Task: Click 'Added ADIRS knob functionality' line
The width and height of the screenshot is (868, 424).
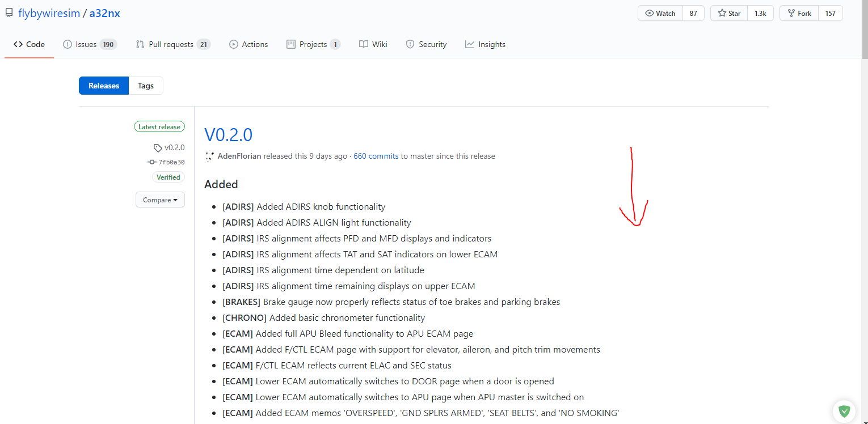Action: tap(304, 207)
